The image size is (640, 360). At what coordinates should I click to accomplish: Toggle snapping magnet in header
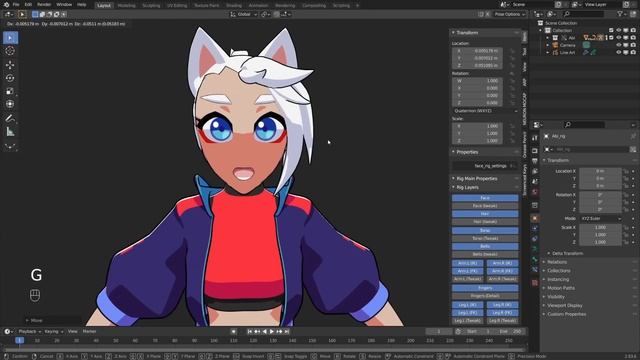click(277, 14)
